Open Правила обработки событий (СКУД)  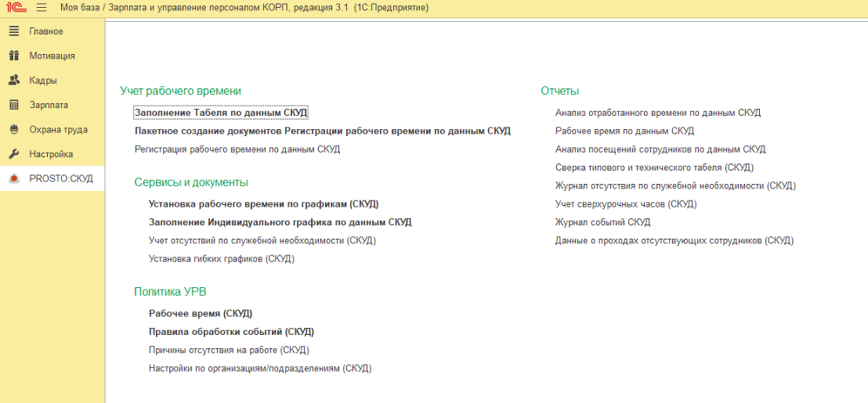(x=231, y=332)
